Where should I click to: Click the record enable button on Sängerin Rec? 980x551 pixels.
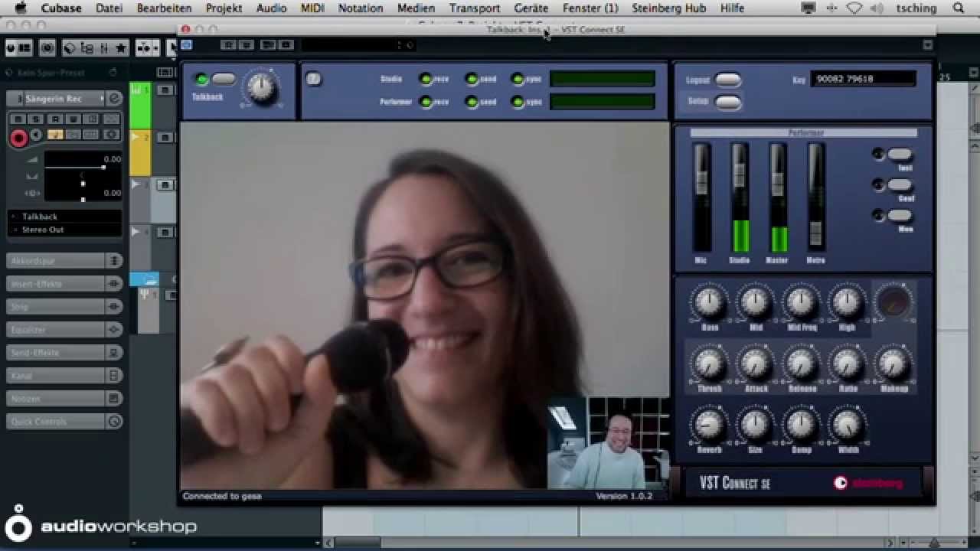tap(18, 139)
